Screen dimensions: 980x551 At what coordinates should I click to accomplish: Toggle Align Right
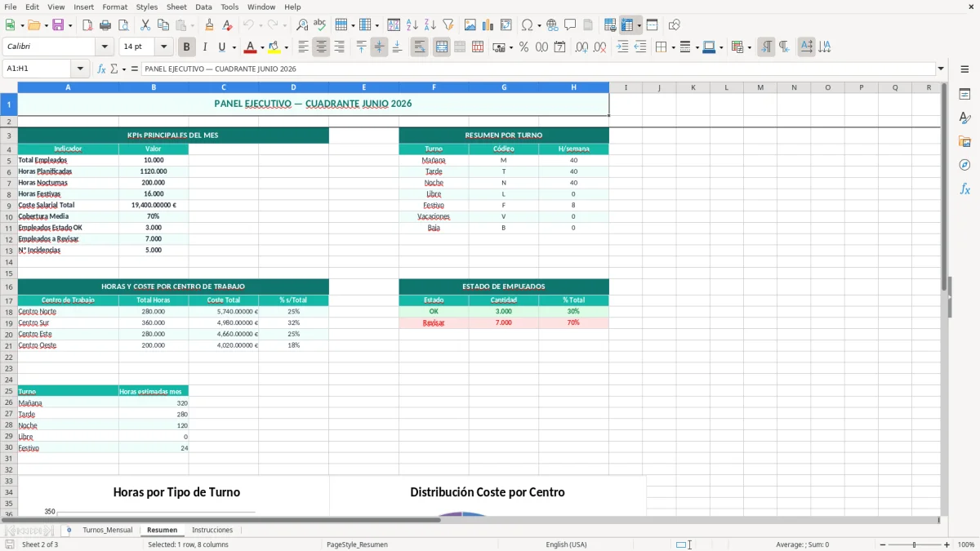click(x=339, y=47)
